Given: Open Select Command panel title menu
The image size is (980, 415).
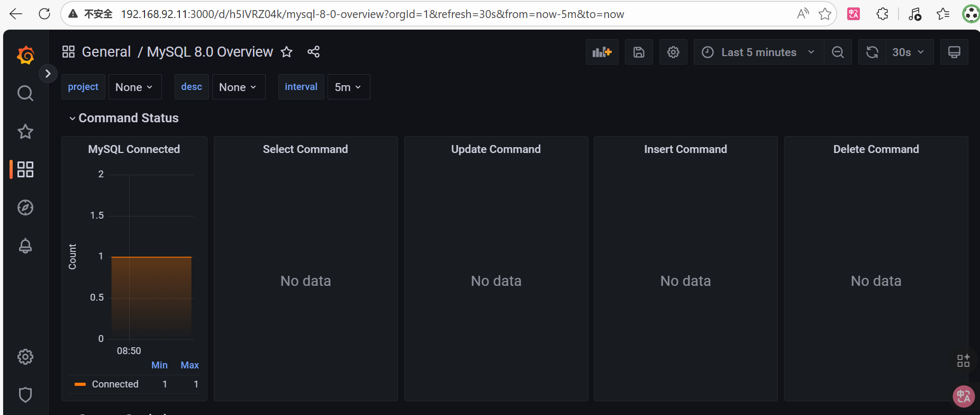Looking at the screenshot, I should [305, 149].
